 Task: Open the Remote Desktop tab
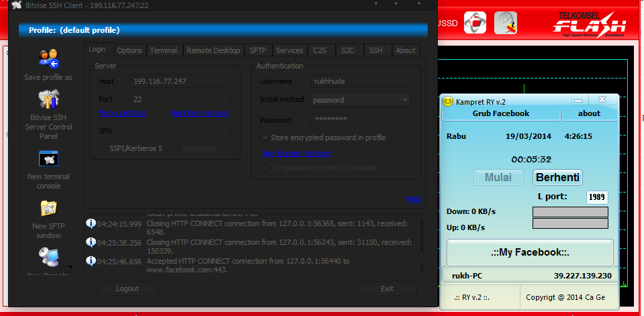pyautogui.click(x=214, y=50)
